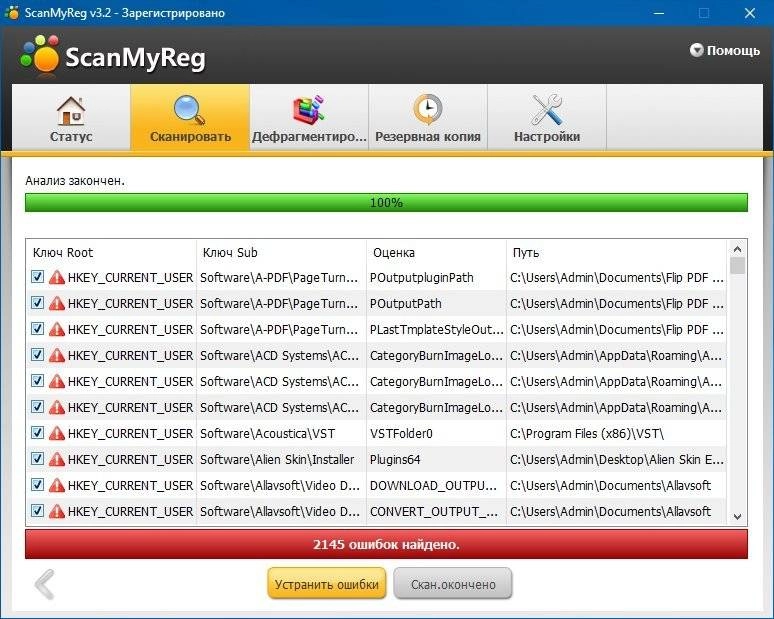This screenshot has width=774, height=619.
Task: Select the PLastTmplateStyleOut... value cell
Action: (436, 330)
